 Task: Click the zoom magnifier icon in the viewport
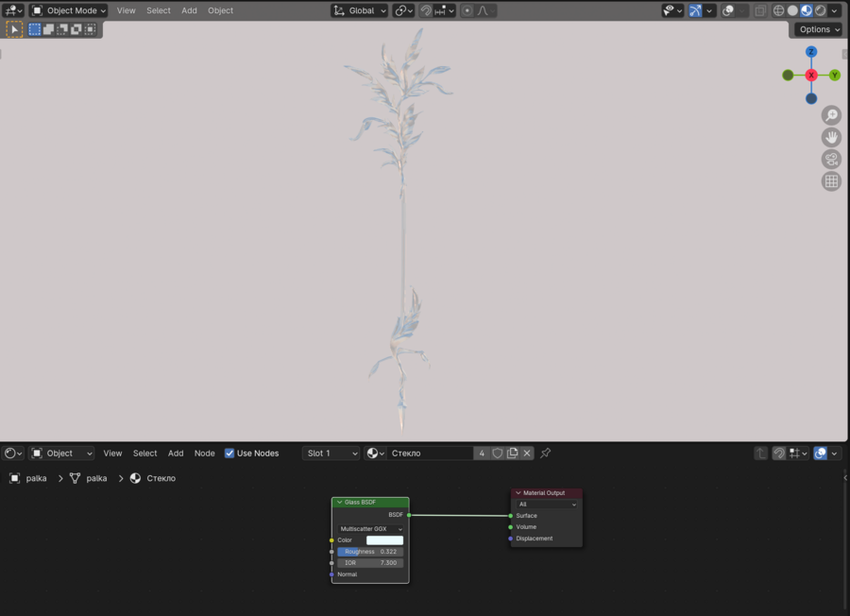[831, 115]
